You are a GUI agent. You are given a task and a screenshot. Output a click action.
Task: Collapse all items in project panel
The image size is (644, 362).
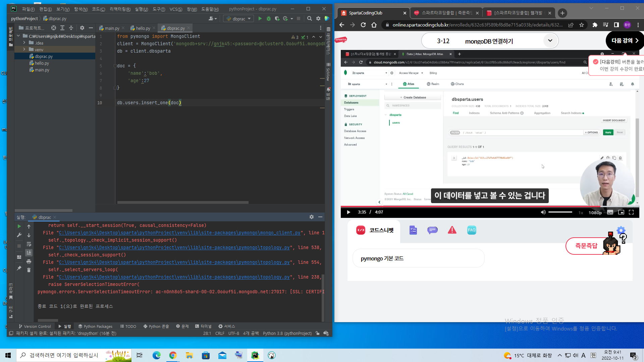pyautogui.click(x=71, y=28)
